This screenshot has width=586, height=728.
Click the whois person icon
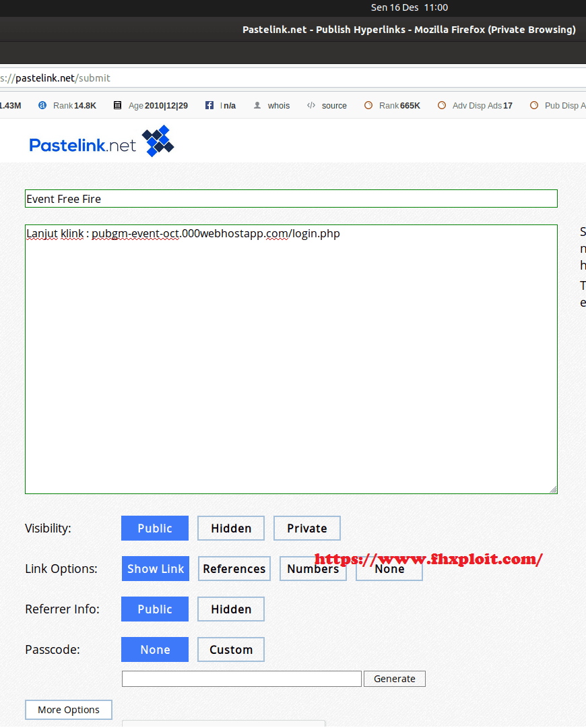pyautogui.click(x=257, y=105)
